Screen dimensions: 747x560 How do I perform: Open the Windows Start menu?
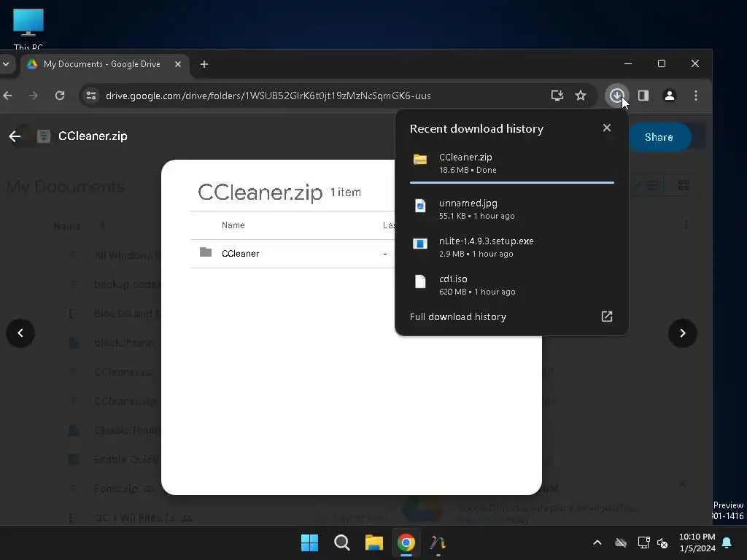pyautogui.click(x=309, y=542)
